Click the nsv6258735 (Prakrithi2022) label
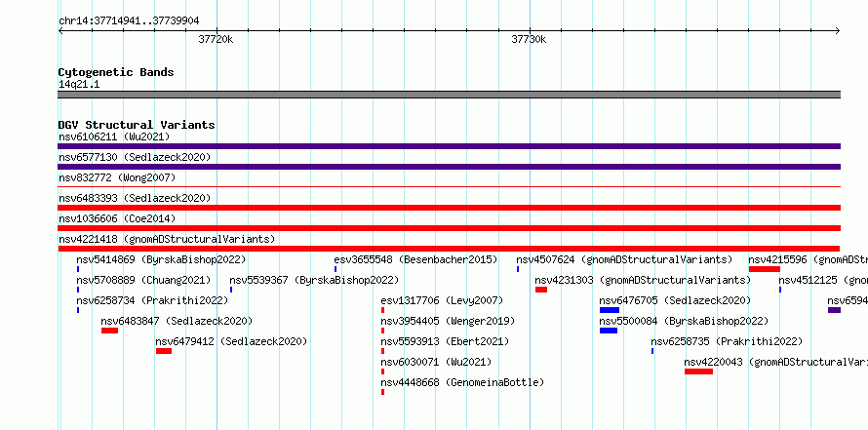Viewport: 868px width, 430px height. pyautogui.click(x=727, y=341)
